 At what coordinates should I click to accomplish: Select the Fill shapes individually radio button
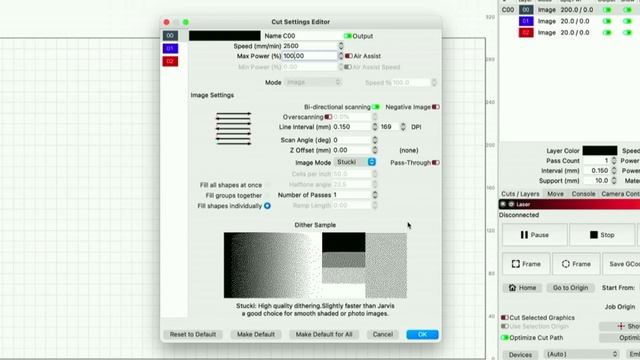(267, 206)
